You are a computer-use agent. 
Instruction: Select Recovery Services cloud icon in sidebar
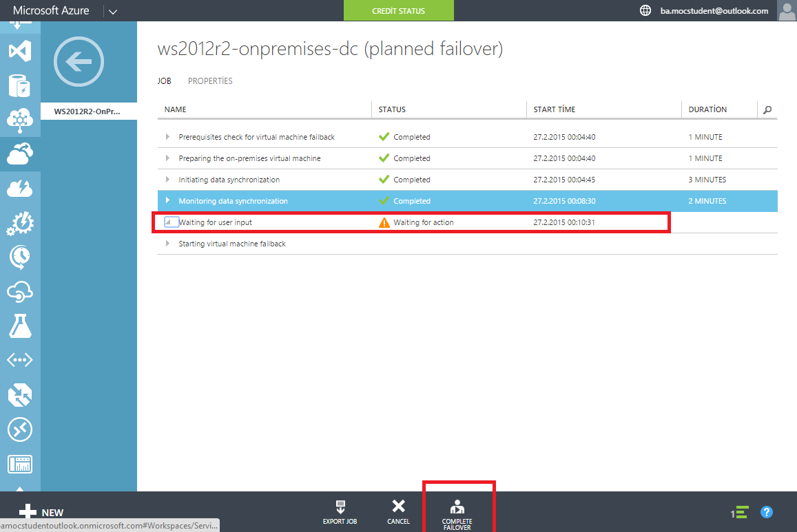coord(20,153)
